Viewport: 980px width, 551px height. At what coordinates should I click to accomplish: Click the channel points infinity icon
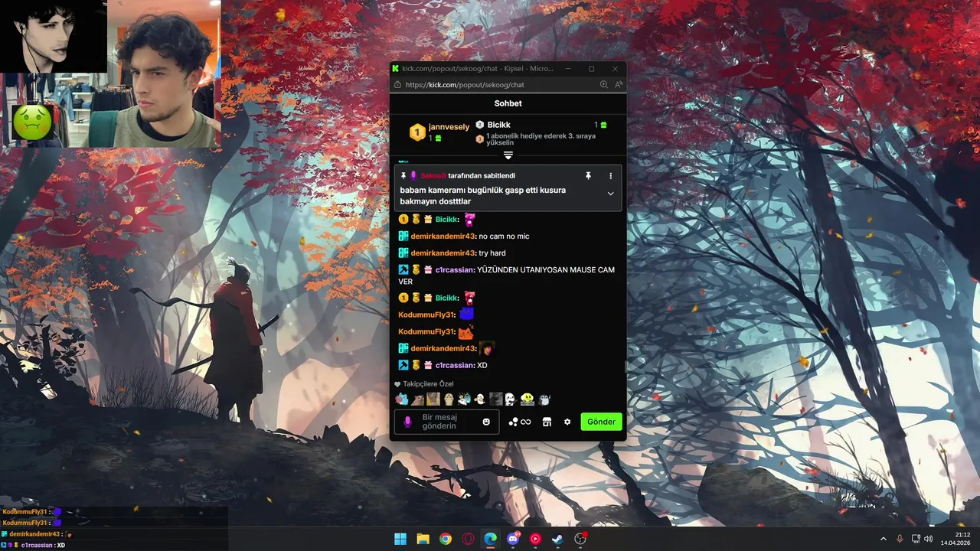pos(525,422)
